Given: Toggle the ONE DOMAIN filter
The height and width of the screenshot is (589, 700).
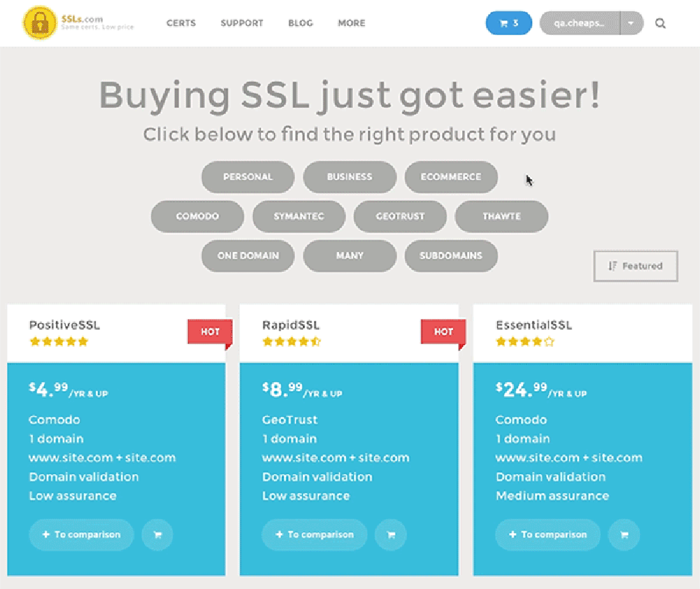Looking at the screenshot, I should (x=248, y=256).
